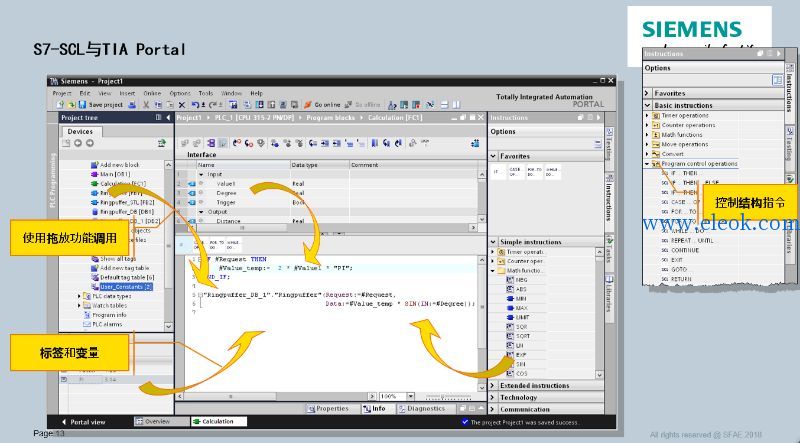Select the LIMIT math instruction
The height and width of the screenshot is (443, 800).
(518, 317)
